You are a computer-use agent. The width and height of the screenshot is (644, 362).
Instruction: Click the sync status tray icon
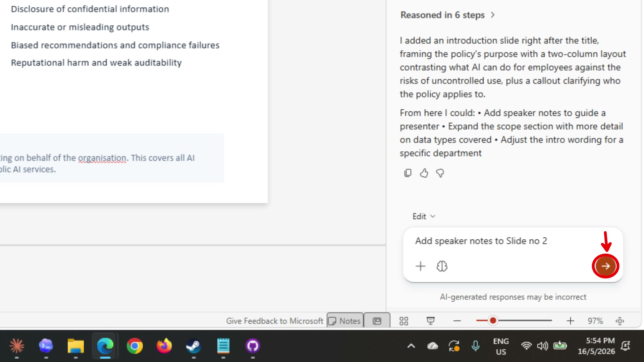tap(454, 346)
